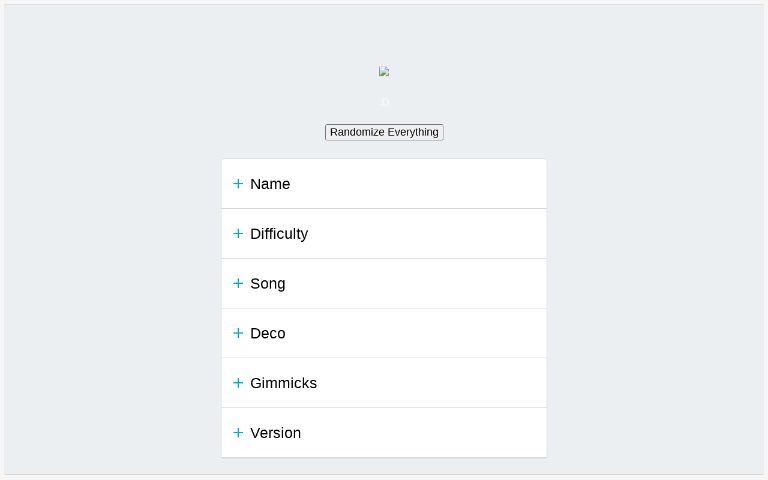Click the plus icon beside Song
This screenshot has width=768, height=480.
[x=238, y=284]
